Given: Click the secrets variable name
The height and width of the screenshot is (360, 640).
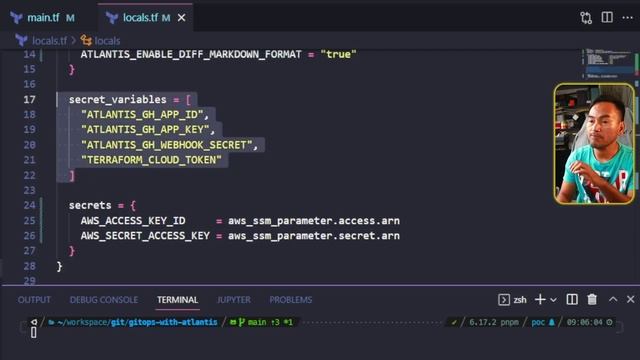Looking at the screenshot, I should 90,205.
